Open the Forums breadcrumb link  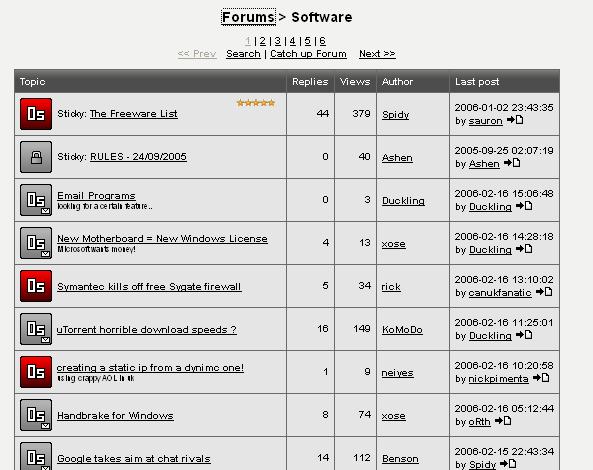pos(248,17)
